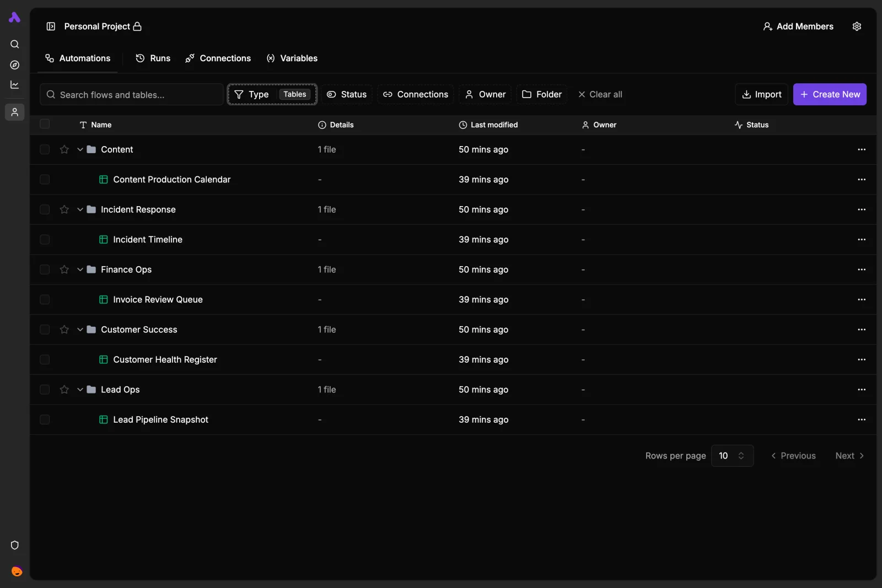Screen dimensions: 882x588
Task: Open the compass explore icon in sidebar
Action: click(x=15, y=65)
